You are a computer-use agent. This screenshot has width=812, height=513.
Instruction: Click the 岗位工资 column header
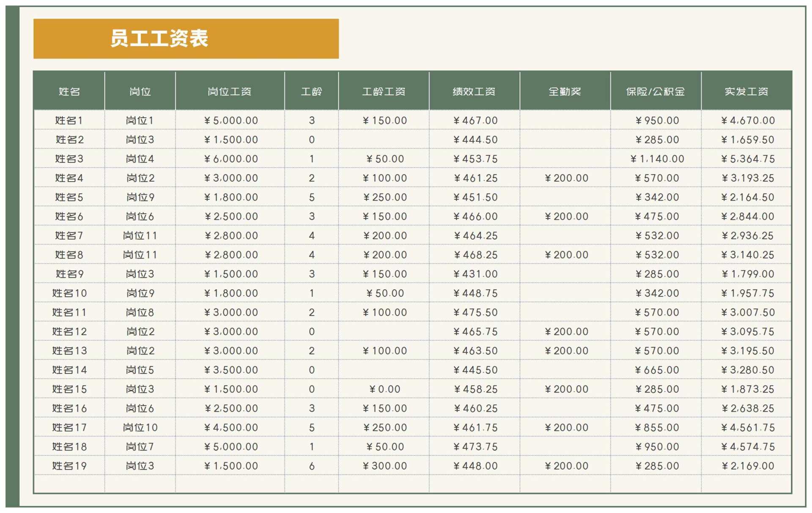[230, 91]
